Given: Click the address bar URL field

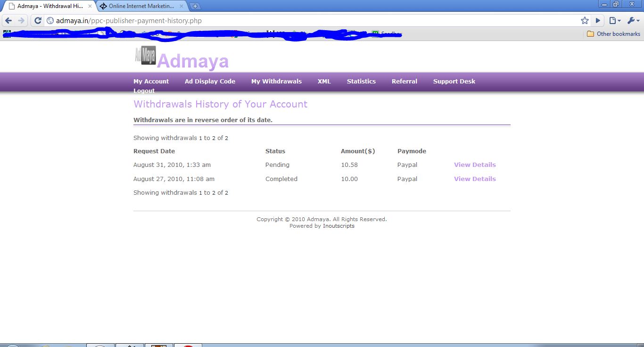Looking at the screenshot, I should pos(311,21).
